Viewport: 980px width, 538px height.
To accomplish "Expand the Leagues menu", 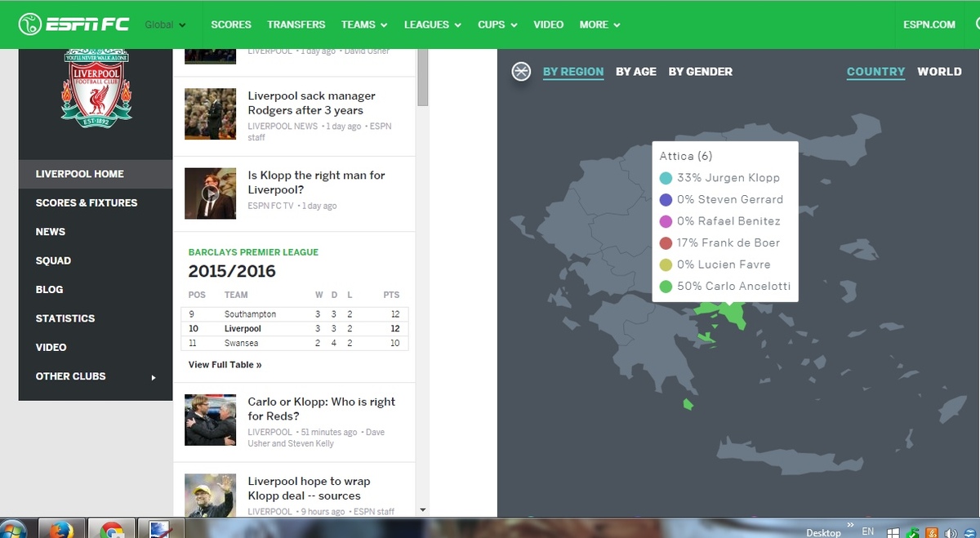I will 433,24.
